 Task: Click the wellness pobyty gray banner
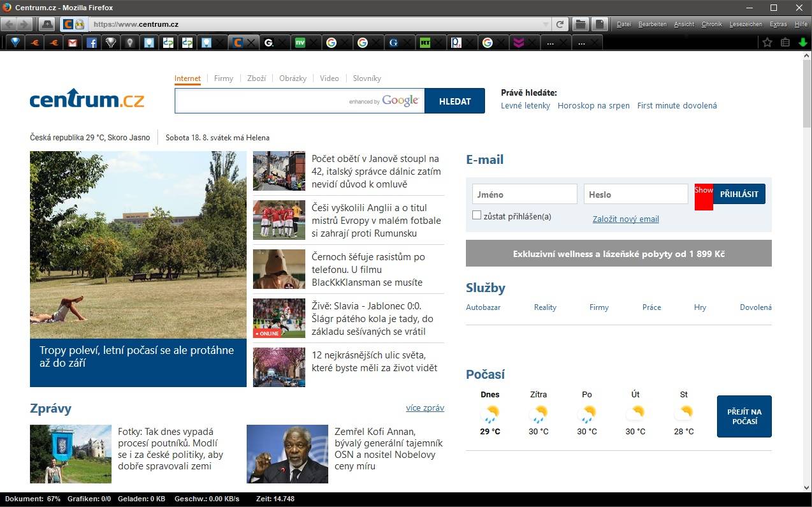click(x=619, y=253)
